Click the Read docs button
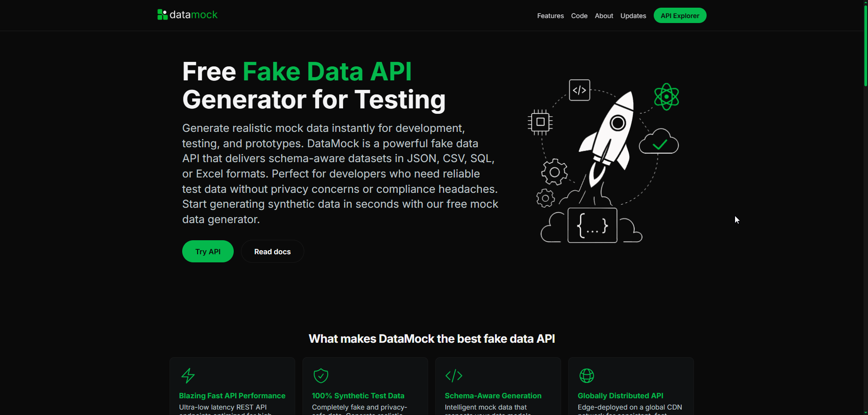 tap(272, 251)
